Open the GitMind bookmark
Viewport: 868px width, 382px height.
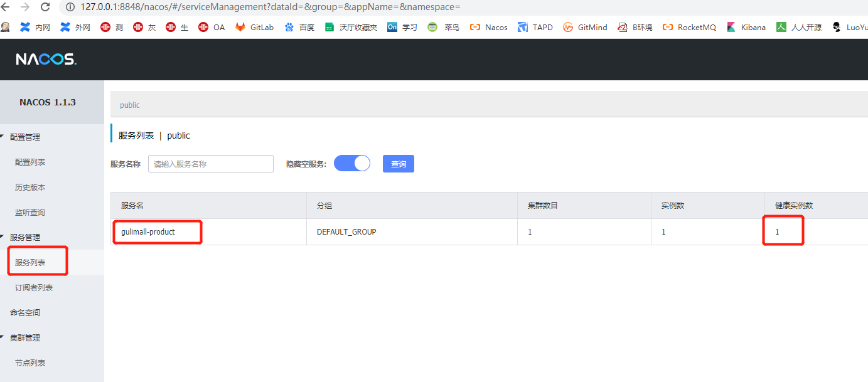point(586,27)
